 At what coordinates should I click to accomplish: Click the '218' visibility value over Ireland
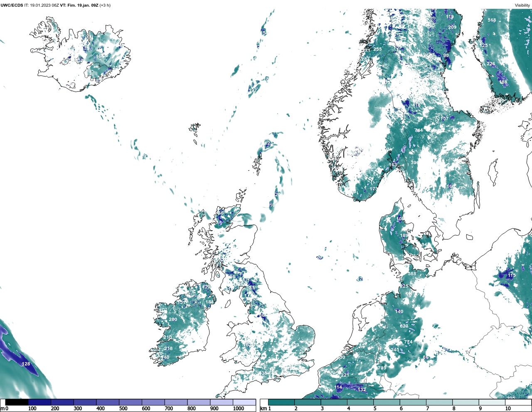point(168,349)
